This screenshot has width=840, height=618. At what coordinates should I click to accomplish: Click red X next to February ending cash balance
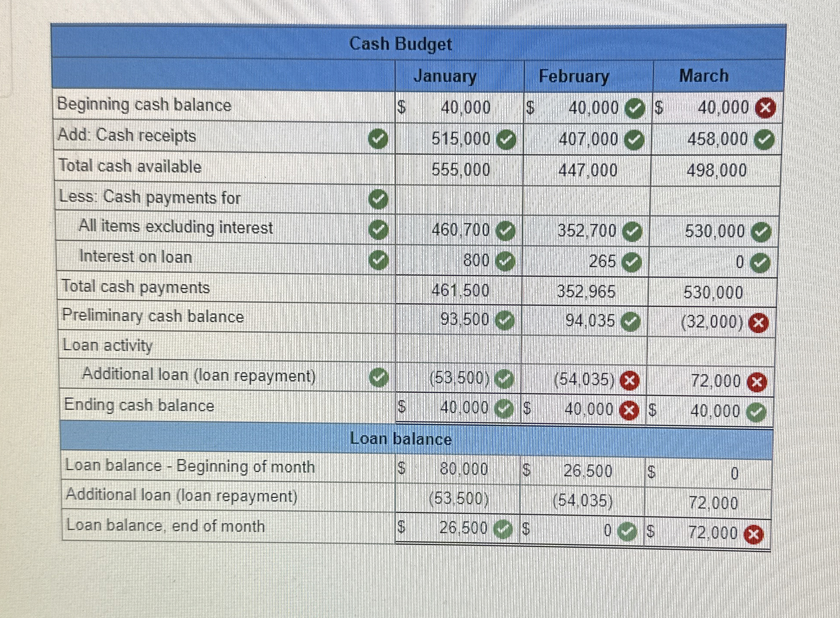(x=629, y=411)
